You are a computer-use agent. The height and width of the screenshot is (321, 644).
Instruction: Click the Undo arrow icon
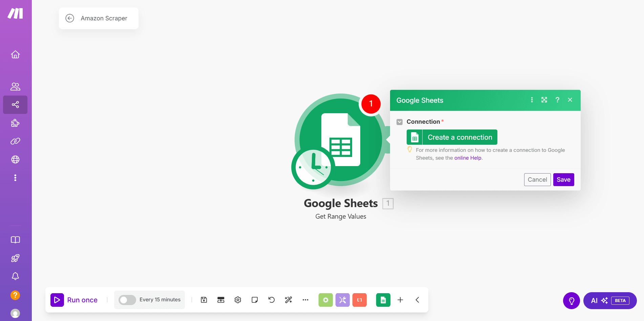[272, 300]
